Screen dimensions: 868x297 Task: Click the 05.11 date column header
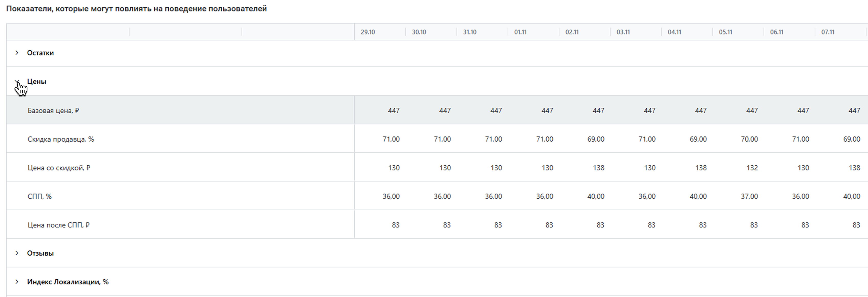(725, 32)
